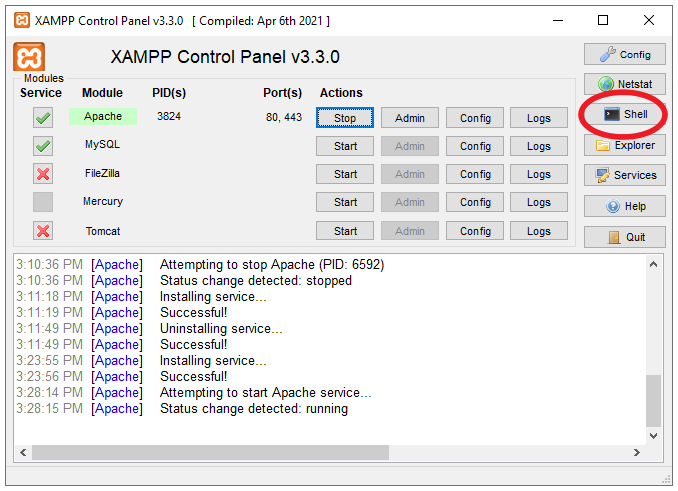
Task: Toggle the Apache service checkbox
Action: pos(43,118)
